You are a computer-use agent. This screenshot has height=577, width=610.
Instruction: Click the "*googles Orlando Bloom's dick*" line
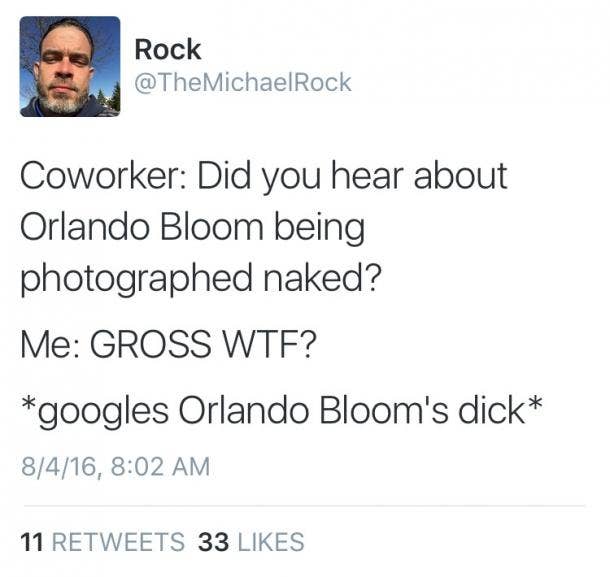tap(282, 411)
